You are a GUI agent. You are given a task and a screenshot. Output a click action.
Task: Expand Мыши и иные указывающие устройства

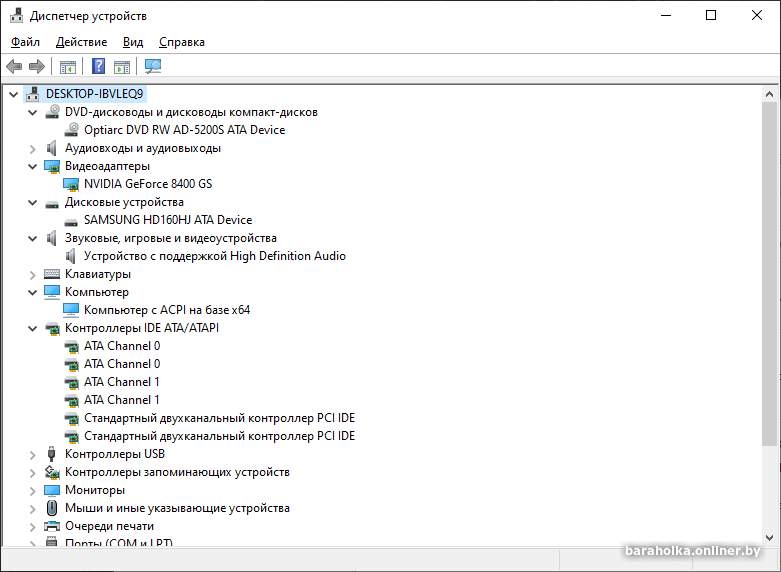point(32,509)
